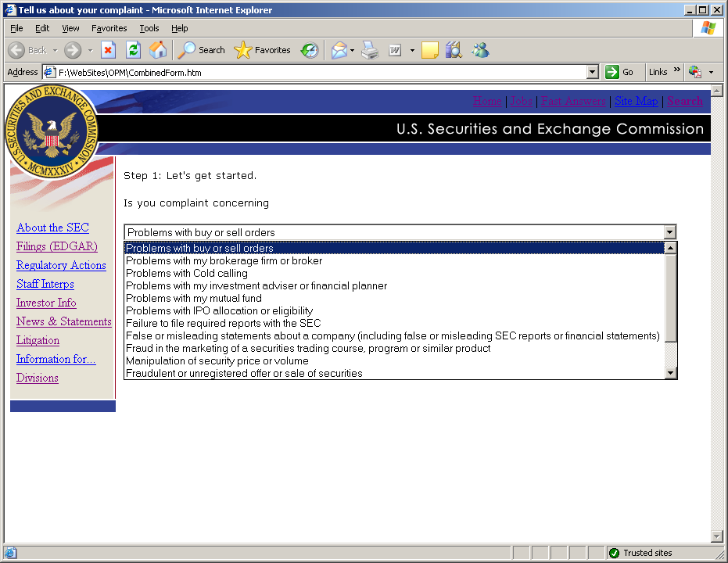This screenshot has width=728, height=563.
Task: Open About the SEC sidebar link
Action: 52,228
